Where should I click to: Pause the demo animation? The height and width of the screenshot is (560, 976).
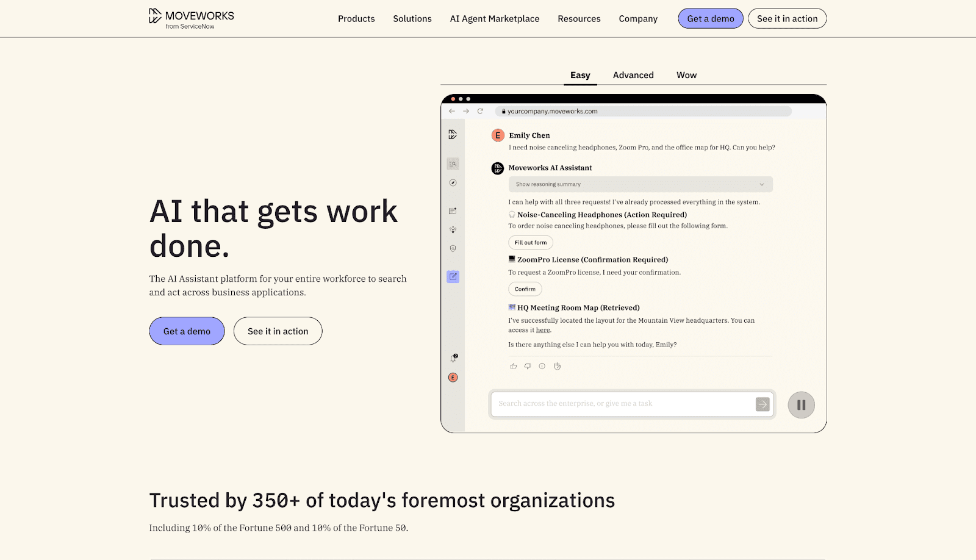[x=801, y=405]
